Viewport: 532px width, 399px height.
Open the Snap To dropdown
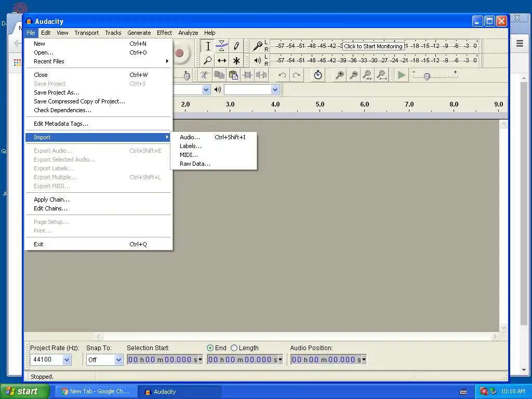point(118,360)
